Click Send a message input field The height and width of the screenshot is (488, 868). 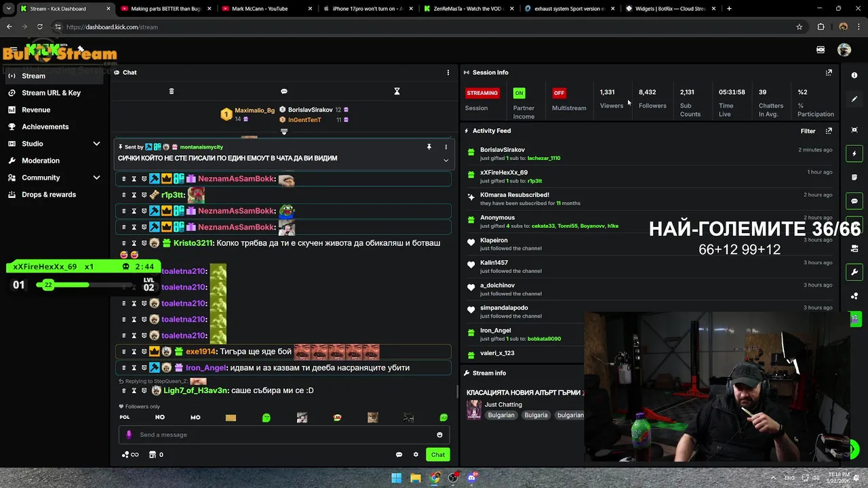click(x=283, y=435)
